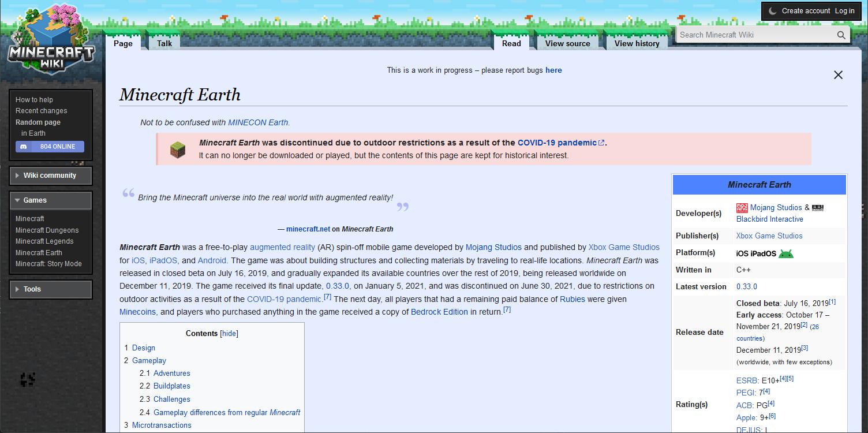Jump to Challenges contents entry
The height and width of the screenshot is (433, 868).
172,400
